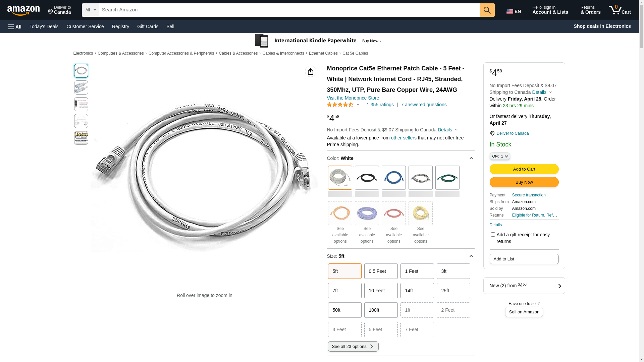Check the gift receipt checkbox
The height and width of the screenshot is (362, 644).
493,235
